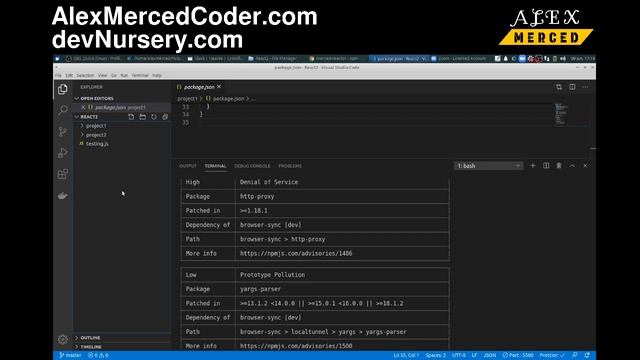Image resolution: width=640 pixels, height=360 pixels.
Task: Click errors and warnings count in status bar
Action: (98, 356)
